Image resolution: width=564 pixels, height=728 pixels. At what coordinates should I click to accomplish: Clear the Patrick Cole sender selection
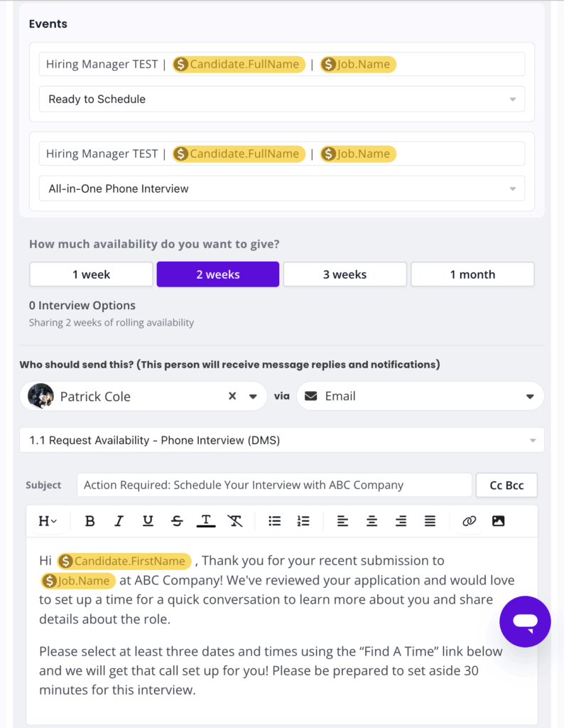[x=232, y=396]
